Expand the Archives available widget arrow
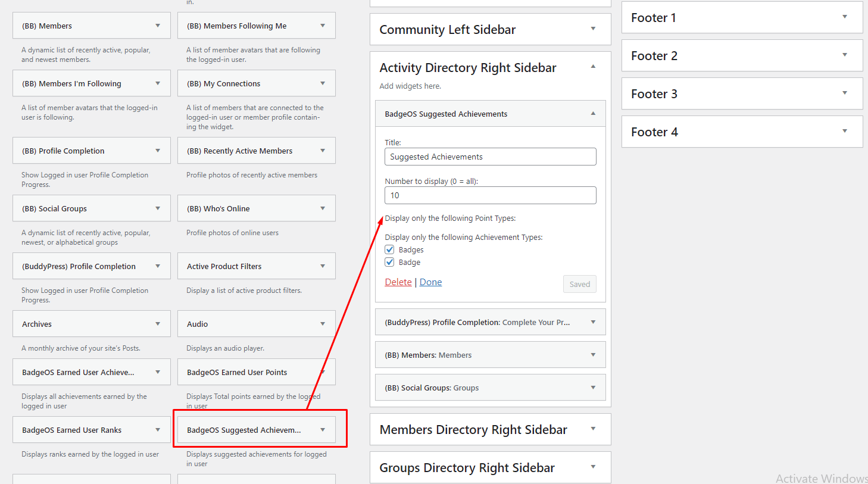This screenshot has height=484, width=868. click(x=158, y=324)
